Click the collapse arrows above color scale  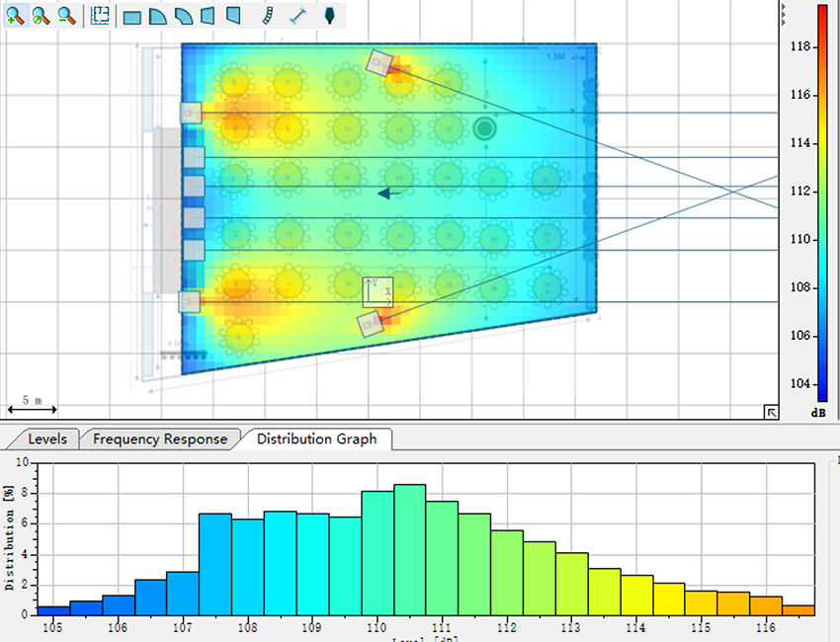click(783, 11)
